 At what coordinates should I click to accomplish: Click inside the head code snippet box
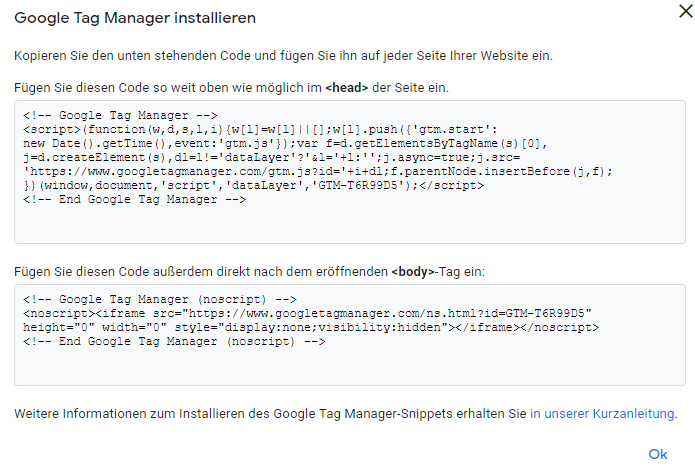click(x=350, y=172)
